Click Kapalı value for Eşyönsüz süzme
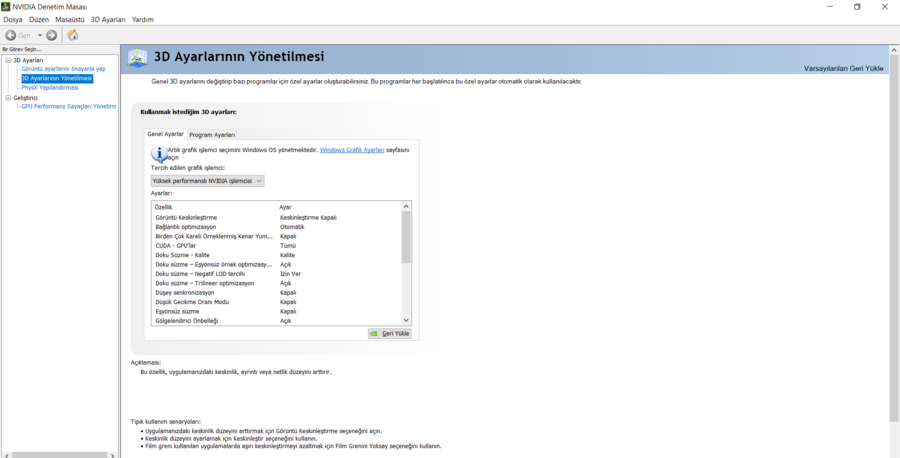Viewport: 900px width, 458px height. point(288,311)
